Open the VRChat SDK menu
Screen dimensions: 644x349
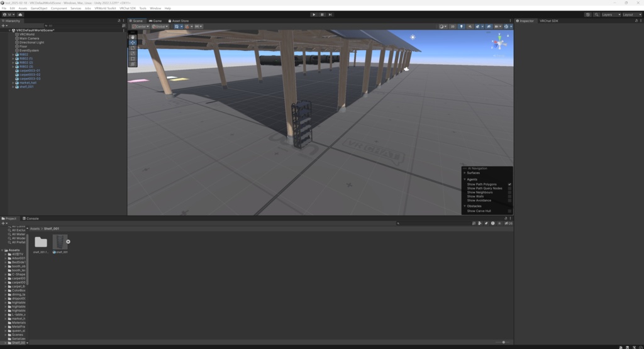pyautogui.click(x=127, y=8)
